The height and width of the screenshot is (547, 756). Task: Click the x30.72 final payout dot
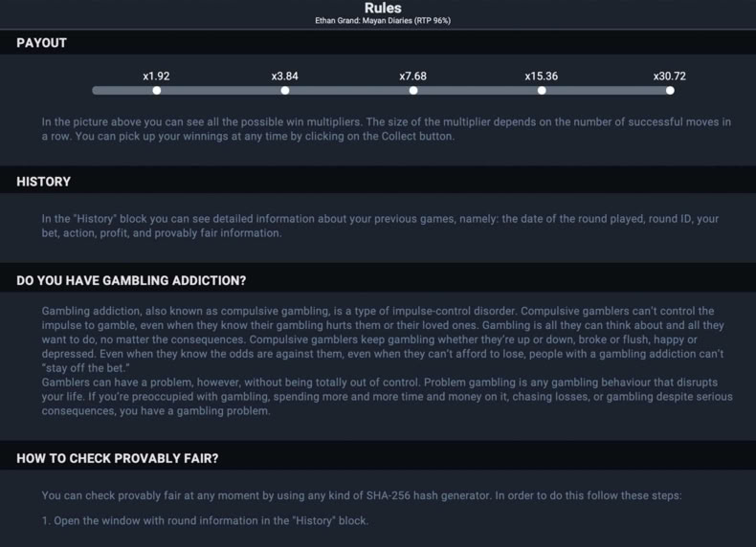pyautogui.click(x=670, y=91)
